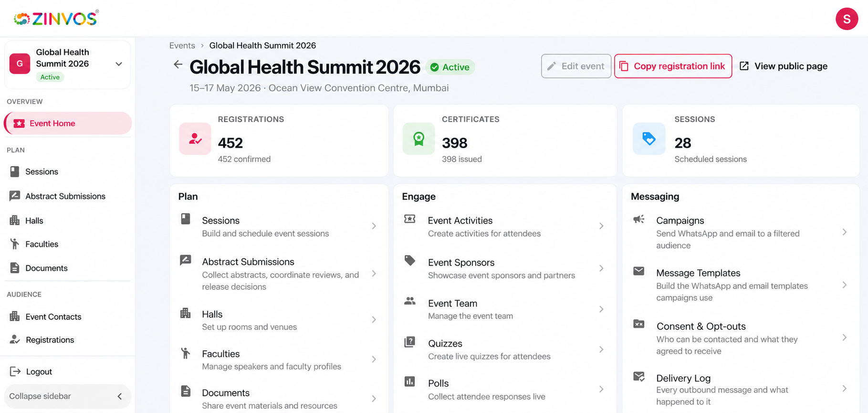The width and height of the screenshot is (868, 413).
Task: Click the Events breadcrumb link
Action: point(182,45)
